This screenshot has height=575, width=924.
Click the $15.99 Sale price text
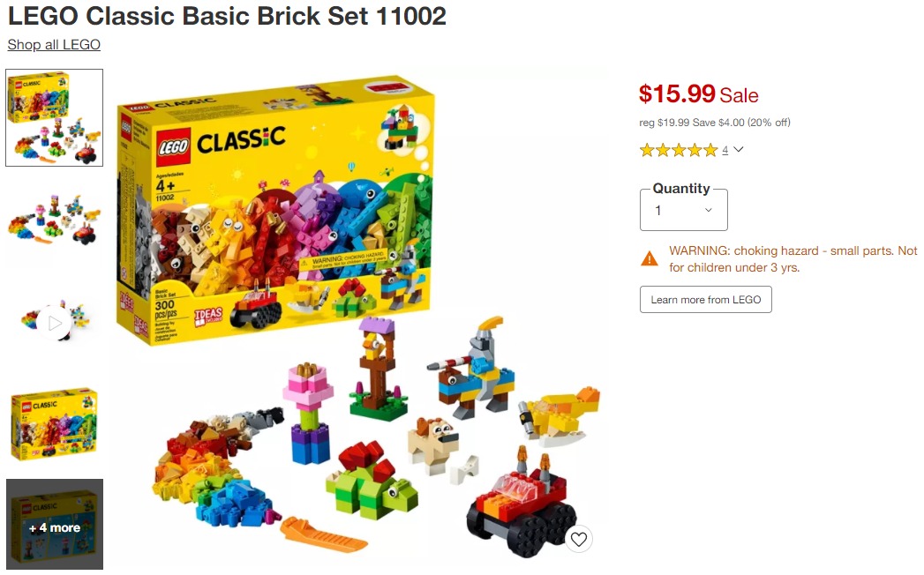pos(698,93)
